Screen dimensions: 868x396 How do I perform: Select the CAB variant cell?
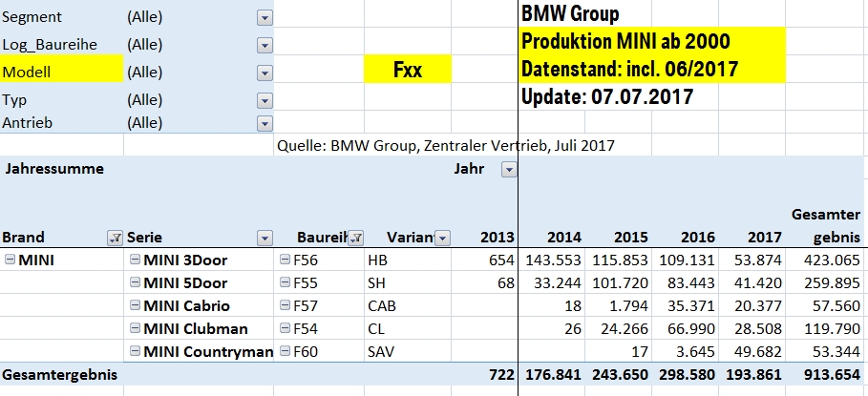tap(408, 305)
